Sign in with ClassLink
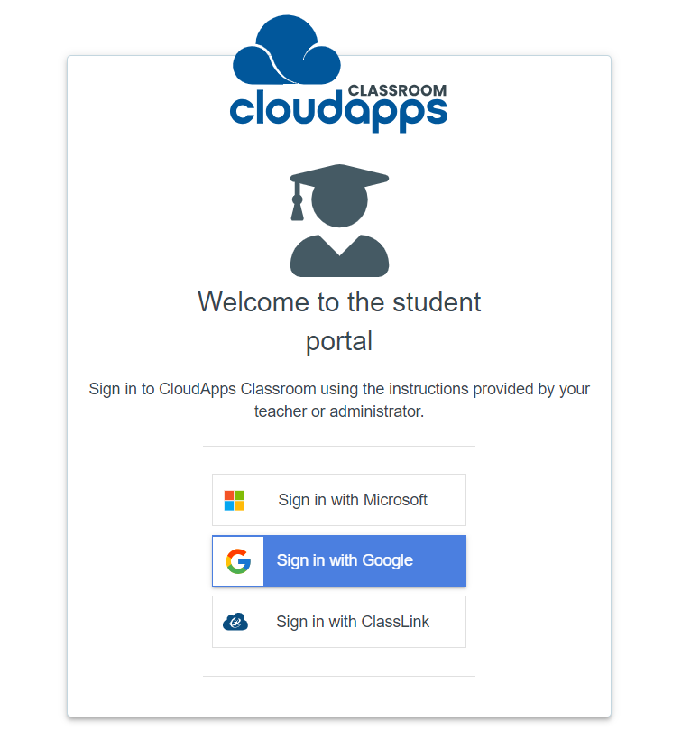Viewport: 700px width, 749px height. 339,622
